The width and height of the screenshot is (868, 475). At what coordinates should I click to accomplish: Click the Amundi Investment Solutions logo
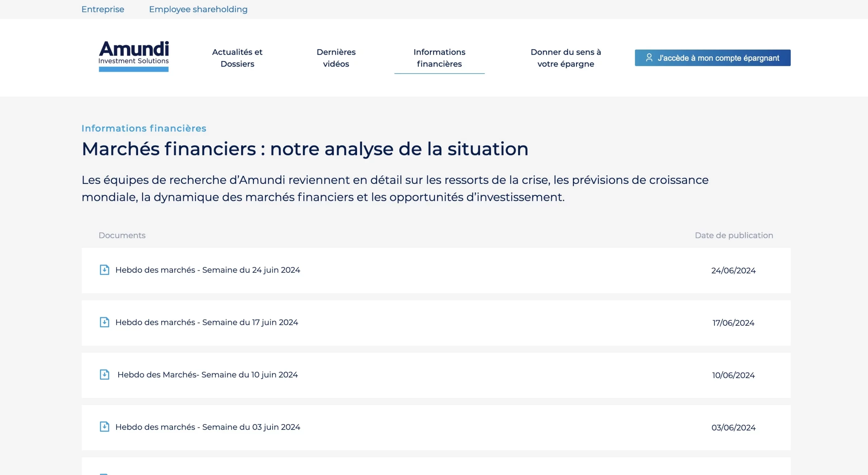134,56
